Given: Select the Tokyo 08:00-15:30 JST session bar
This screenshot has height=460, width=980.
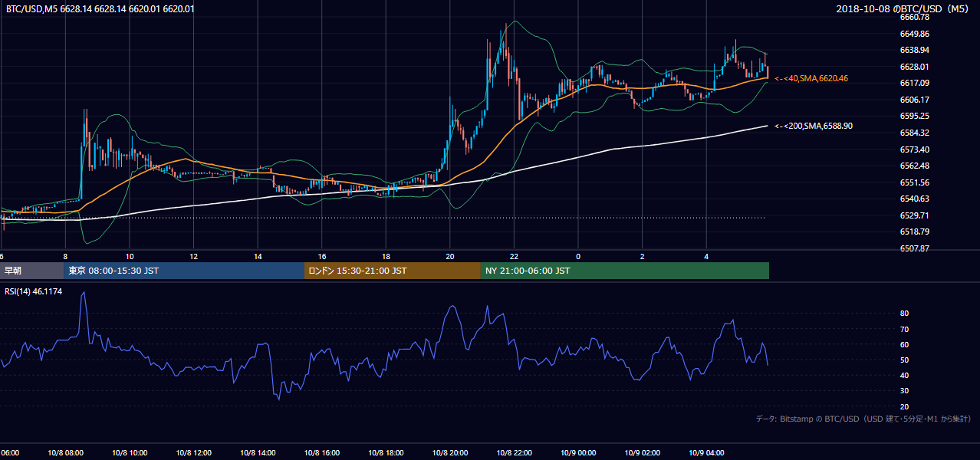Looking at the screenshot, I should click(184, 271).
